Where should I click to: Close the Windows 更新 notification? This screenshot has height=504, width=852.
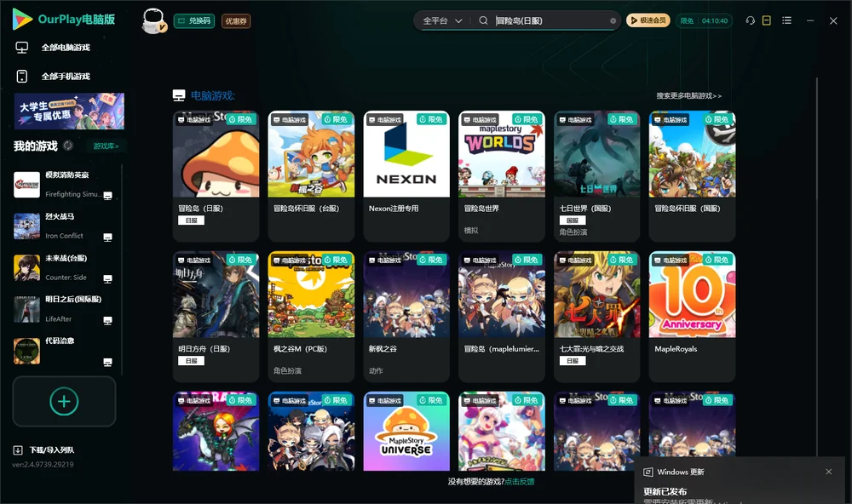(x=829, y=472)
